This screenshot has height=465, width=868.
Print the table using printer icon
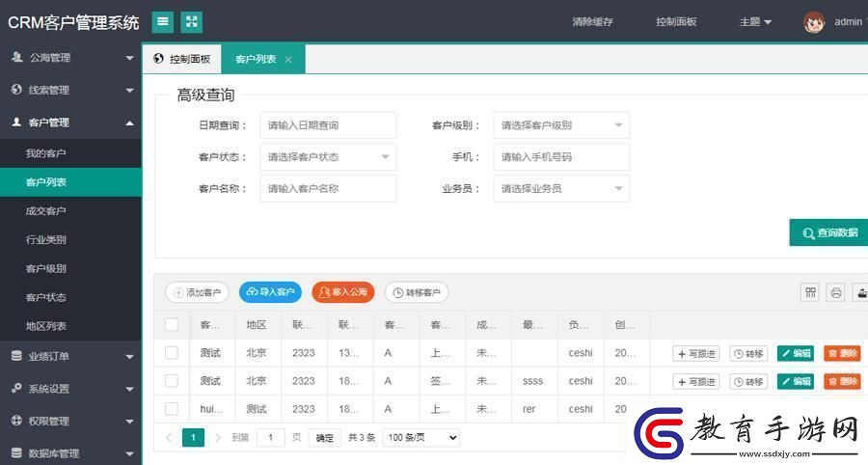836,292
